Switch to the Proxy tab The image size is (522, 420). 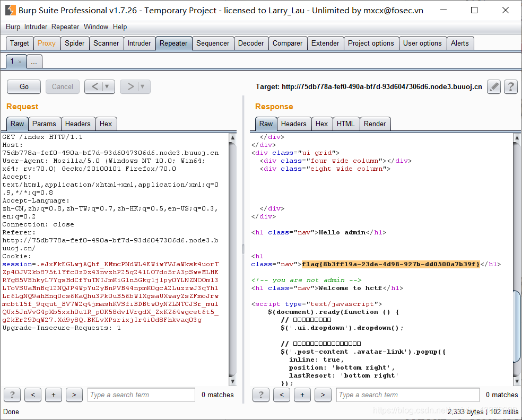(x=47, y=43)
